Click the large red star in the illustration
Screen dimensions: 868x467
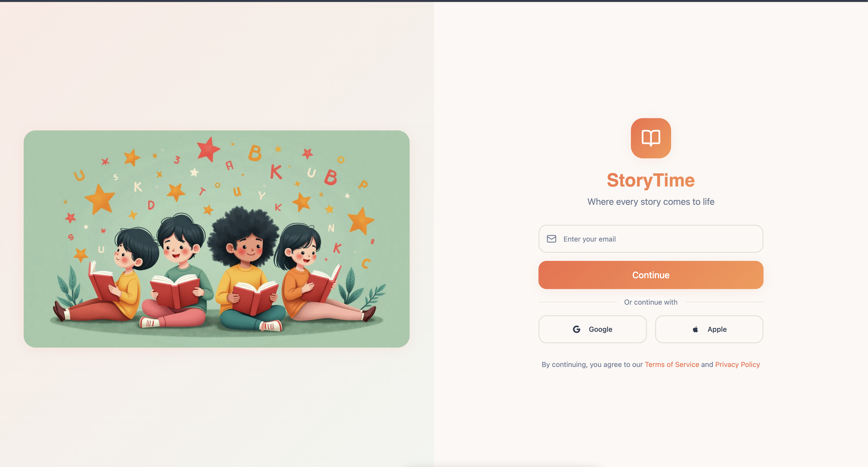point(208,149)
